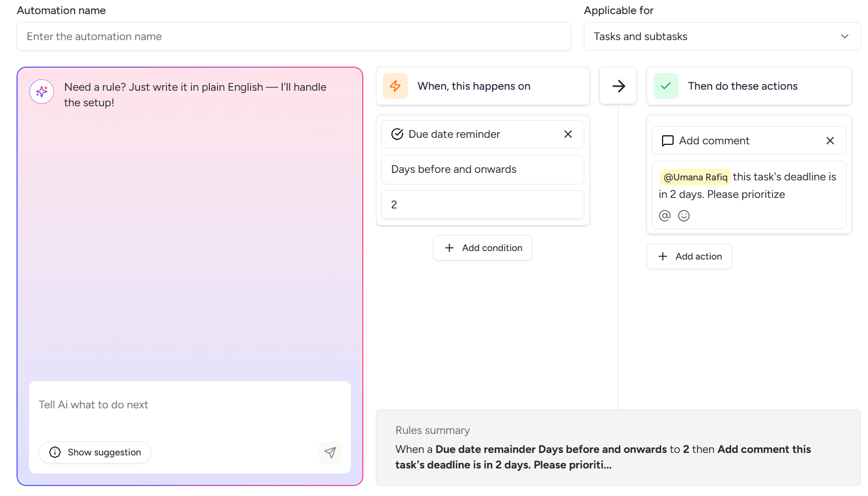Screen dimensions: 868x496
Task: Click the days number field showing 2
Action: tap(482, 204)
